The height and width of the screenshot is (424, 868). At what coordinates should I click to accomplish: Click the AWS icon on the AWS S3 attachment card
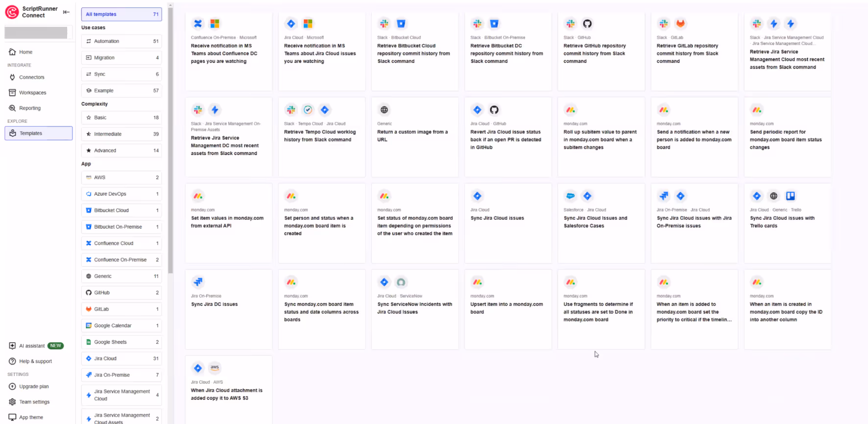tap(215, 368)
